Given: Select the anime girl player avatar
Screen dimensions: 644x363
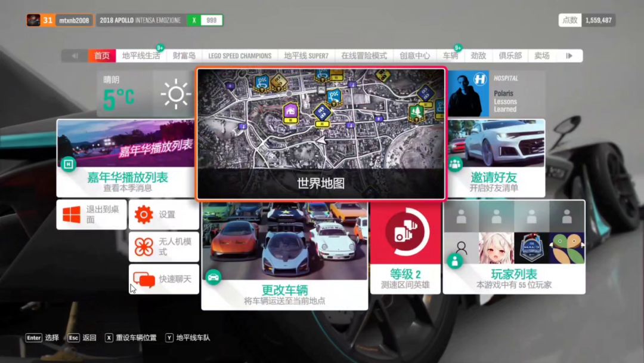Looking at the screenshot, I should (496, 248).
